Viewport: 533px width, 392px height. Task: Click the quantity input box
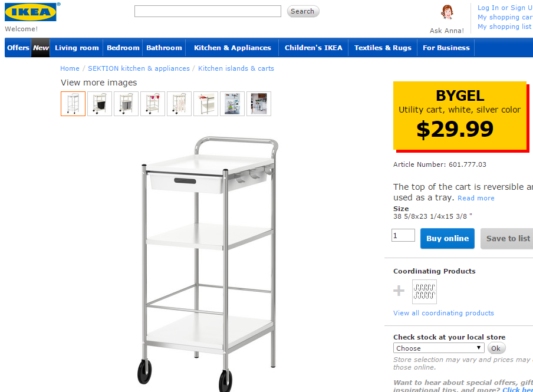pyautogui.click(x=403, y=235)
